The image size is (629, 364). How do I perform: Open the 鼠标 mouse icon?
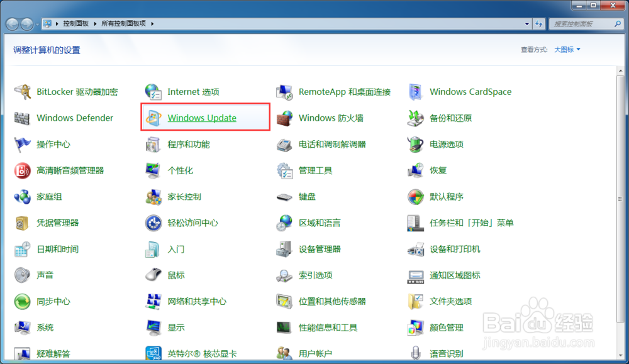tap(153, 275)
